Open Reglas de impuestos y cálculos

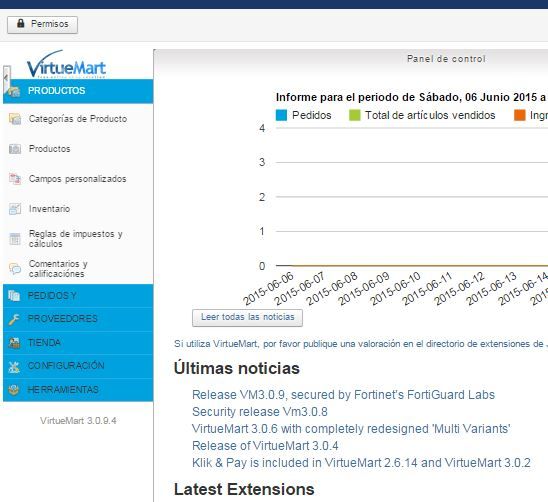coord(75,239)
